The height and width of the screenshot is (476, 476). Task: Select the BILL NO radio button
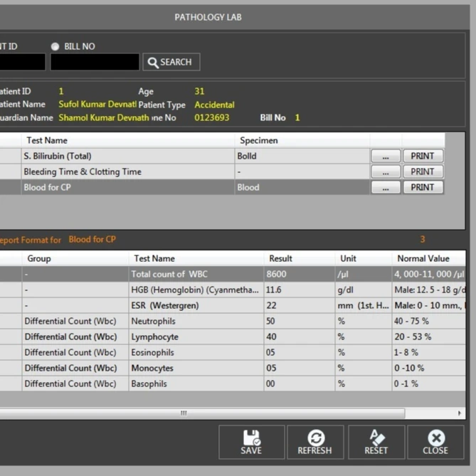pos(55,46)
